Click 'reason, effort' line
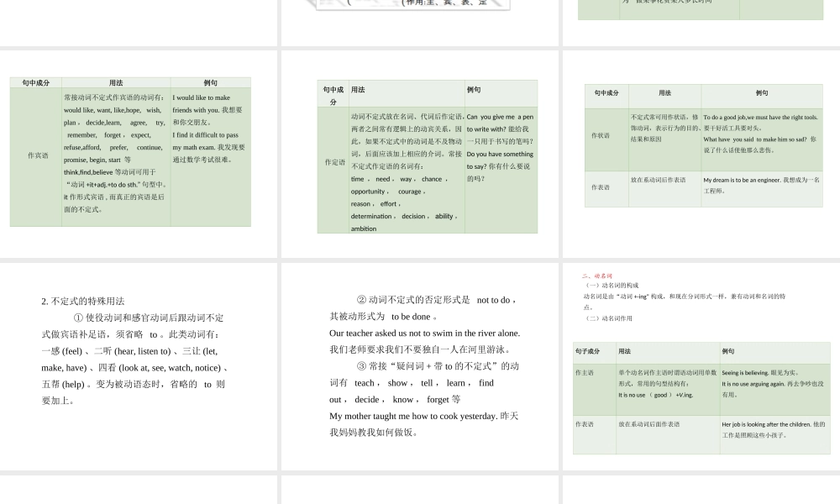This screenshot has height=504, width=840. 376,203
